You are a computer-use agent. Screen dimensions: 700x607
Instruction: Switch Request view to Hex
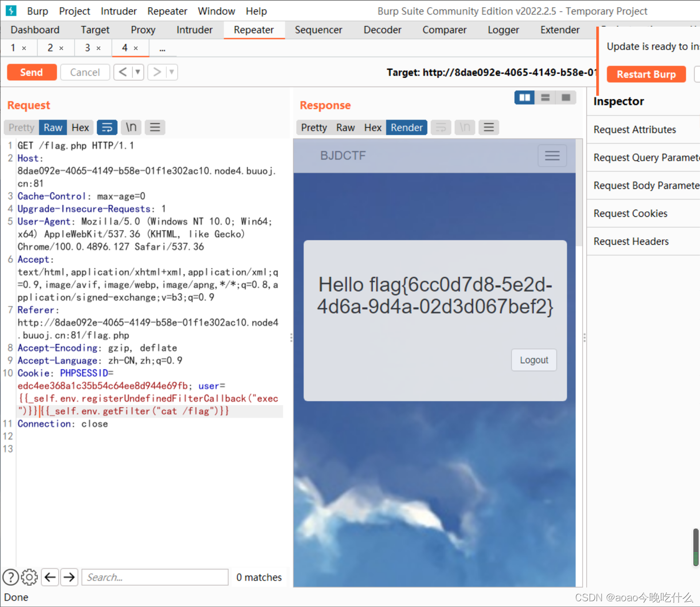click(80, 128)
